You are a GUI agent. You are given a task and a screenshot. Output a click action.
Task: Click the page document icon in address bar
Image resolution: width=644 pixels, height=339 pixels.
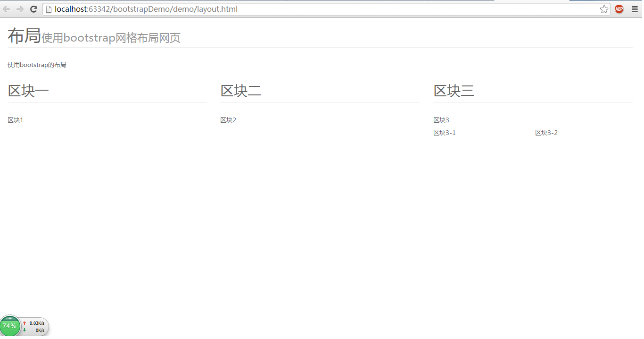[48, 9]
